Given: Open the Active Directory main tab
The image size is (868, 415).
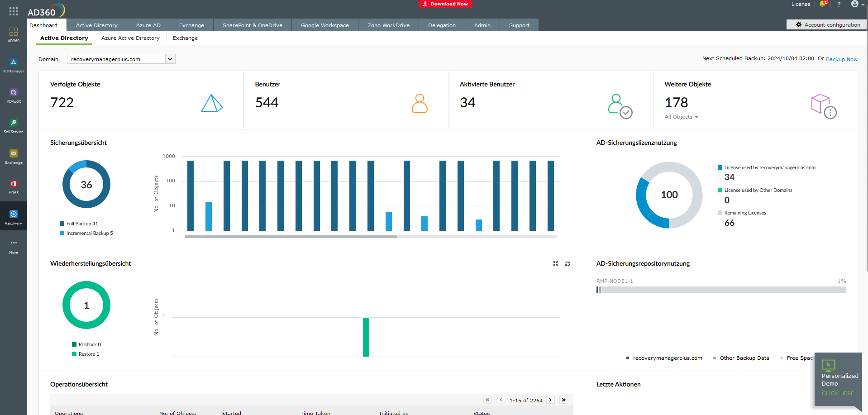Looking at the screenshot, I should tap(97, 25).
